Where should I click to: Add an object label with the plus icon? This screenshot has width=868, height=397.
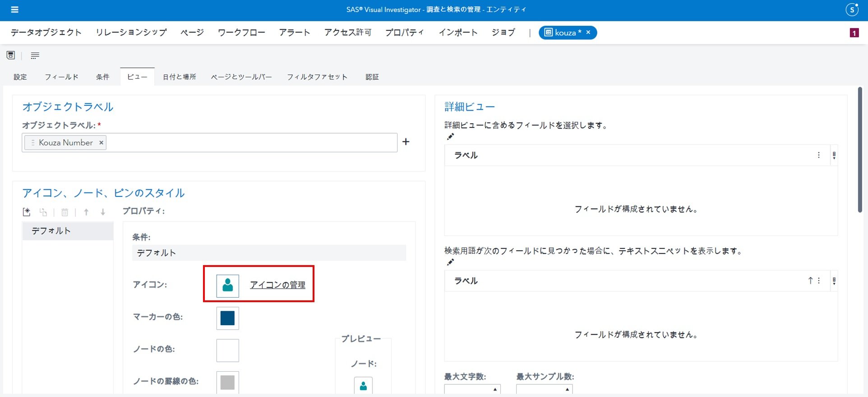point(406,142)
